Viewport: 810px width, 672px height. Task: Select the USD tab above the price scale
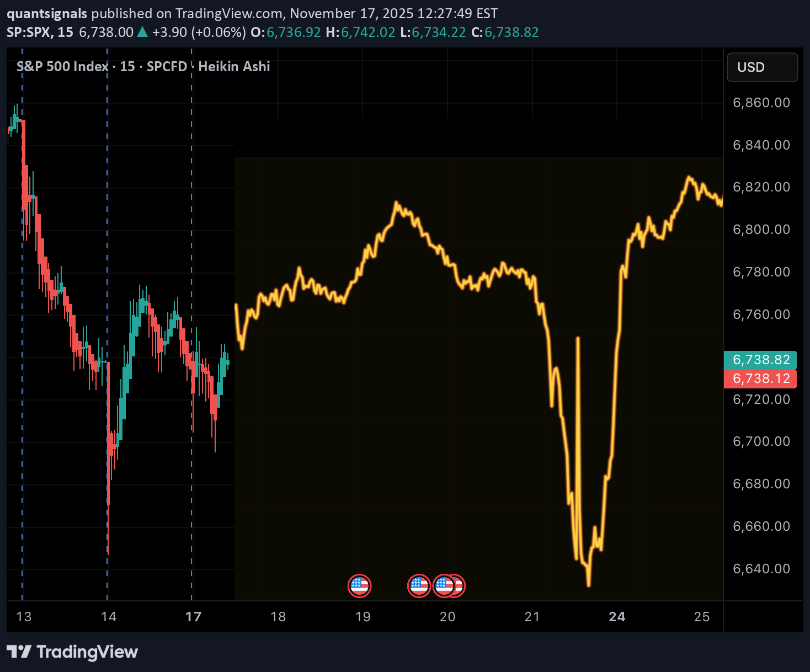point(762,67)
